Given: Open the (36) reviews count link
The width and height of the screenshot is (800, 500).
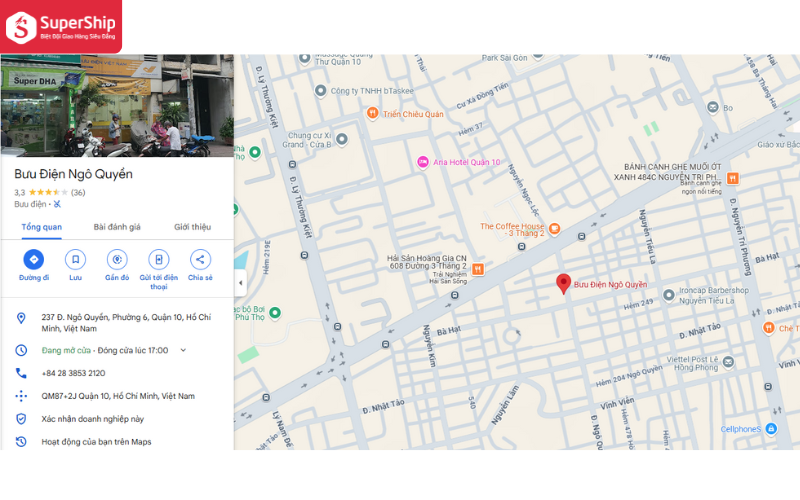Looking at the screenshot, I should 78,192.
